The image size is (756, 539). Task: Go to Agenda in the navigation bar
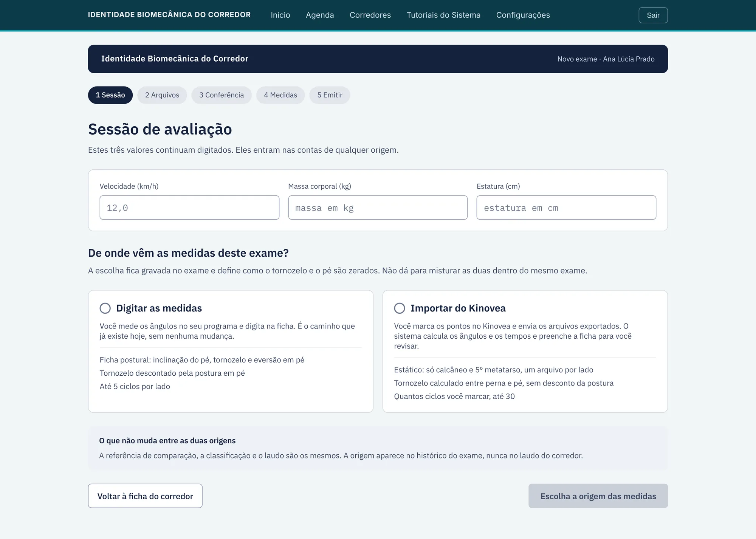[320, 15]
